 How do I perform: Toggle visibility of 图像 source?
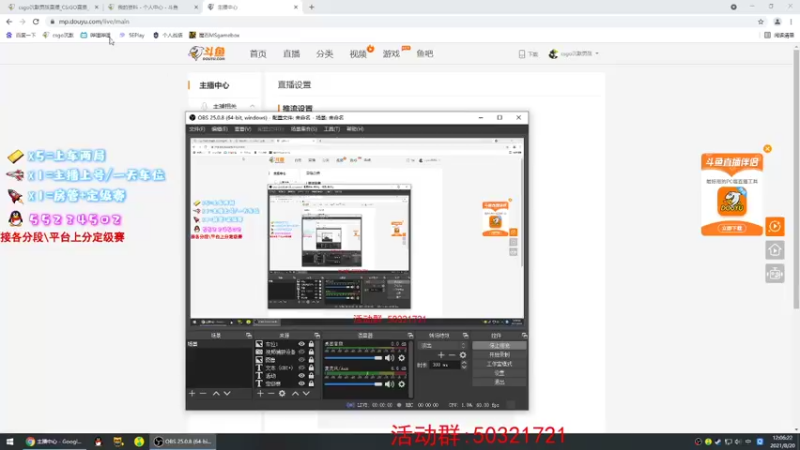[302, 360]
